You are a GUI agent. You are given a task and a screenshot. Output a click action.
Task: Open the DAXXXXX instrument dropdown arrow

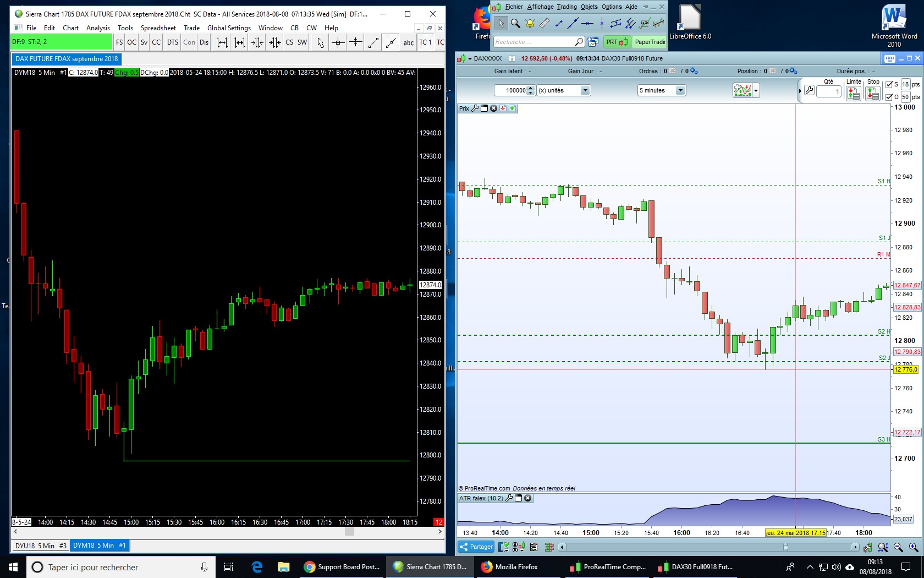click(x=470, y=58)
